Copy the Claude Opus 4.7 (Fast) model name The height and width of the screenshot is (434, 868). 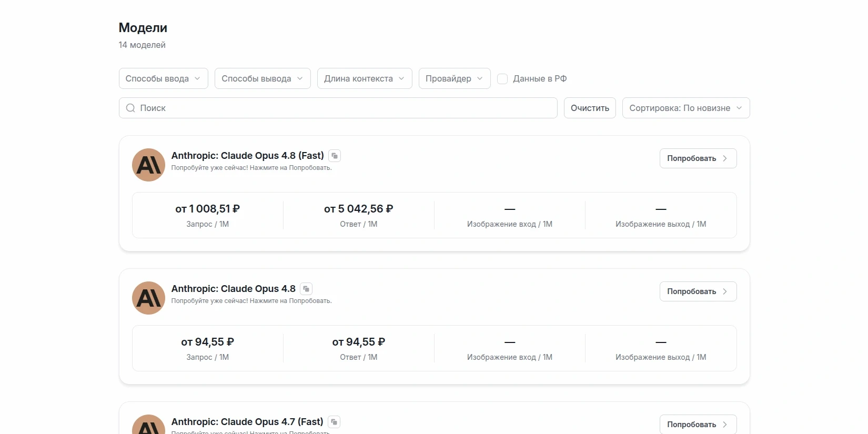[334, 422]
